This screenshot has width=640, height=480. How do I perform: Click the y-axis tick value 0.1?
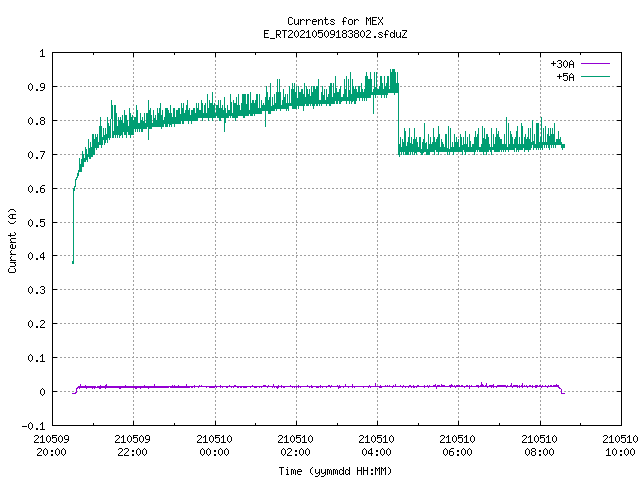click(x=36, y=358)
